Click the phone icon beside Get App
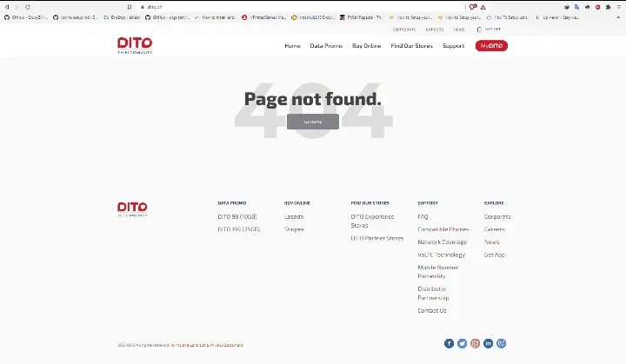Viewport: 626px width, 364px height. click(x=479, y=30)
